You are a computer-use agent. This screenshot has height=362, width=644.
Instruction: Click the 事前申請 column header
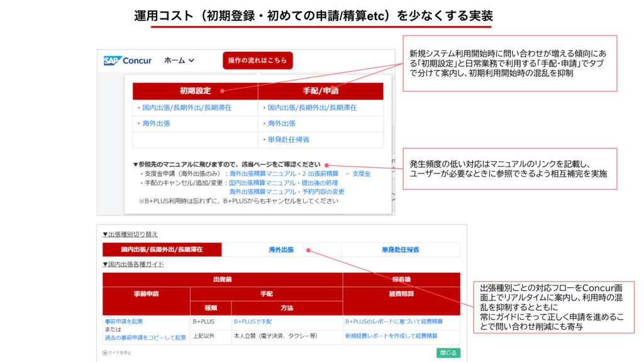pyautogui.click(x=146, y=301)
